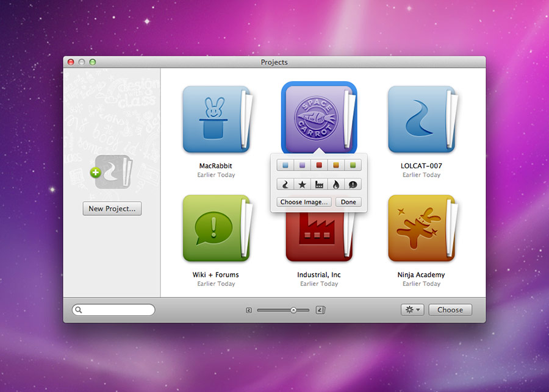Pick the exclamation speech bubble icon
This screenshot has width=549, height=392.
pos(353,184)
